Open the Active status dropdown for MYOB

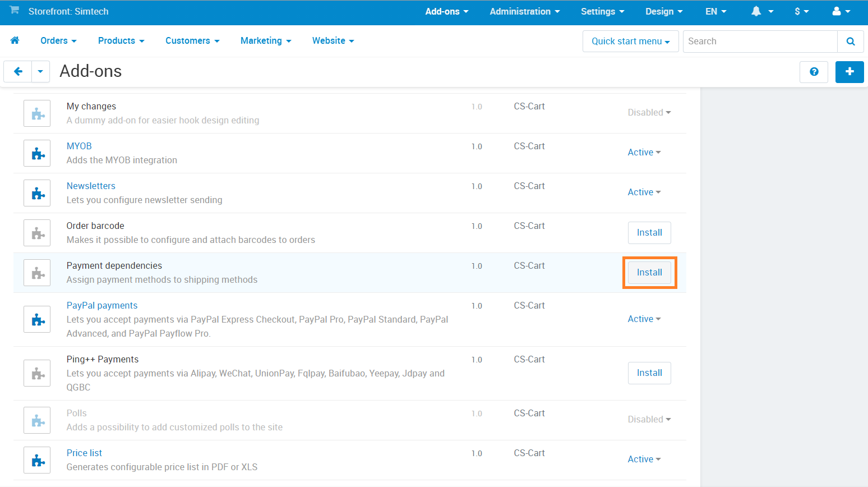click(644, 153)
